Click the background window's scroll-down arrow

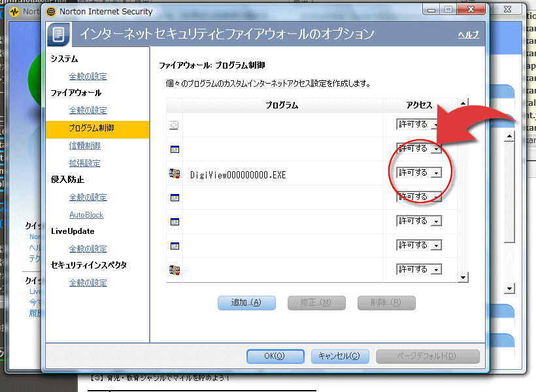pos(509,289)
